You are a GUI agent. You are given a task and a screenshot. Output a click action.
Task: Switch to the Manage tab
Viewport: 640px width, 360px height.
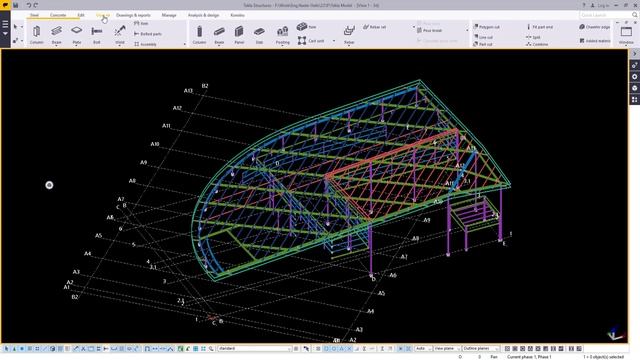169,15
